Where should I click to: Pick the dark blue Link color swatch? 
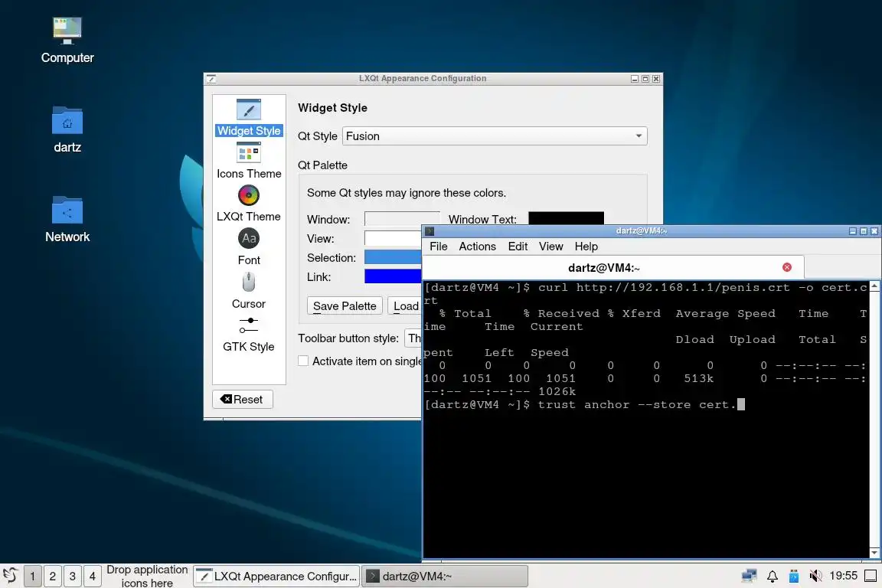(x=393, y=276)
